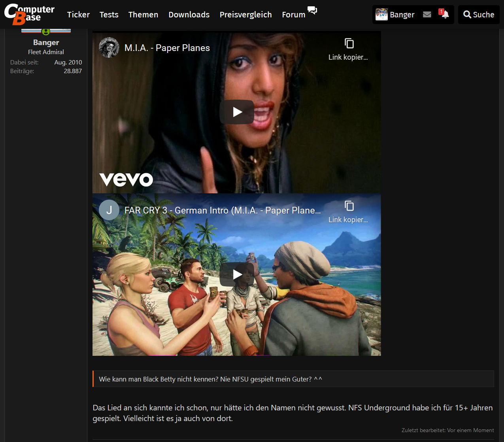Open the Downloads menu item
This screenshot has height=442, width=504.
[189, 15]
